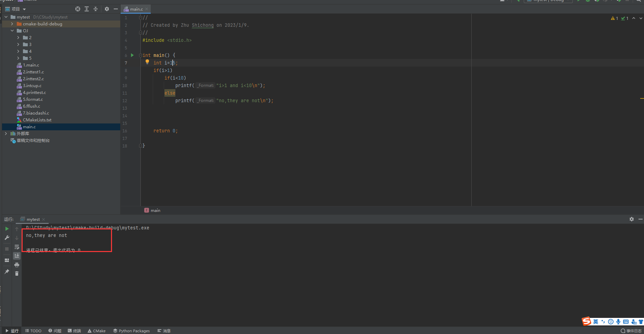This screenshot has width=644, height=334.
Task: Open project panel settings gear
Action: [x=107, y=9]
